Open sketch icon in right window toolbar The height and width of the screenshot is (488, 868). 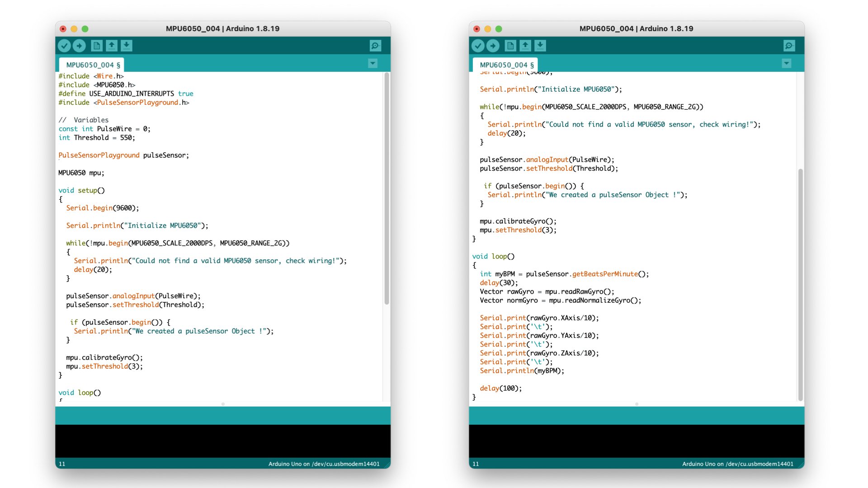(525, 46)
